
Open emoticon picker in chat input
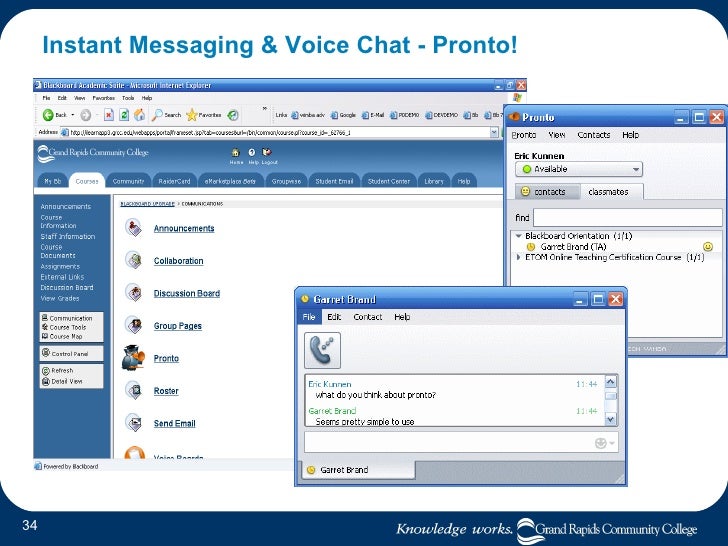tap(604, 443)
